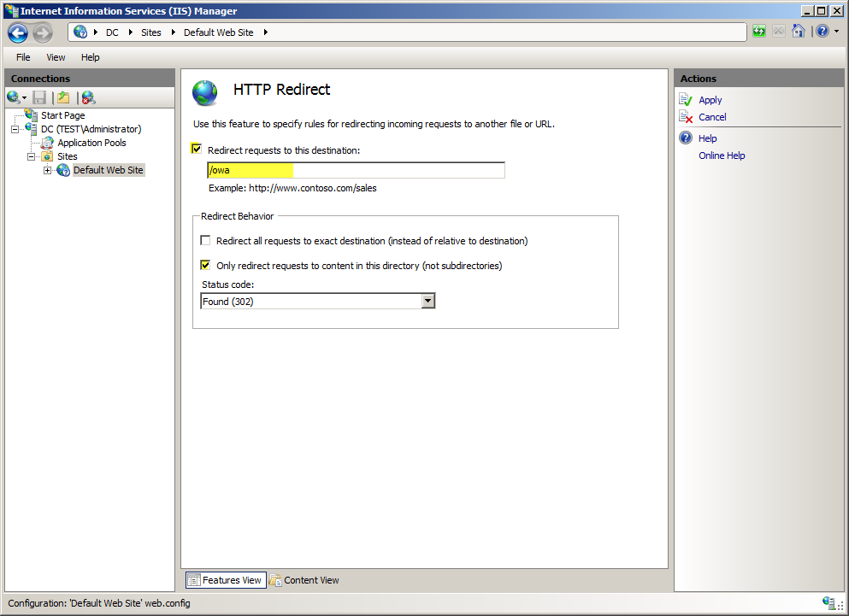The image size is (849, 616).
Task: Select Start Page in Connections tree
Action: 62,115
